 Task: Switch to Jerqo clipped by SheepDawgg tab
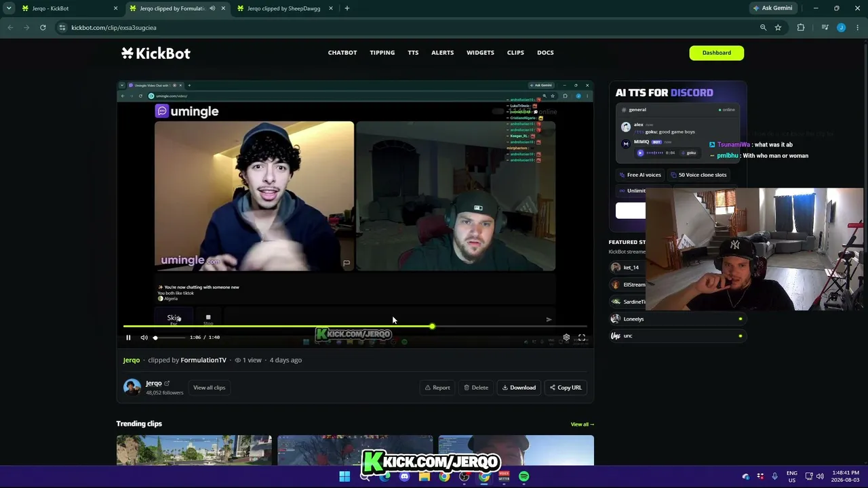pos(283,8)
